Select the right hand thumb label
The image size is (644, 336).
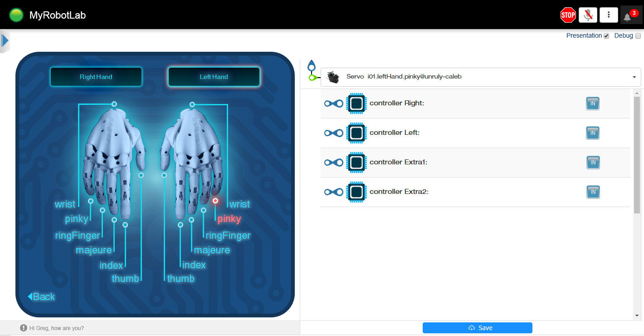[126, 278]
